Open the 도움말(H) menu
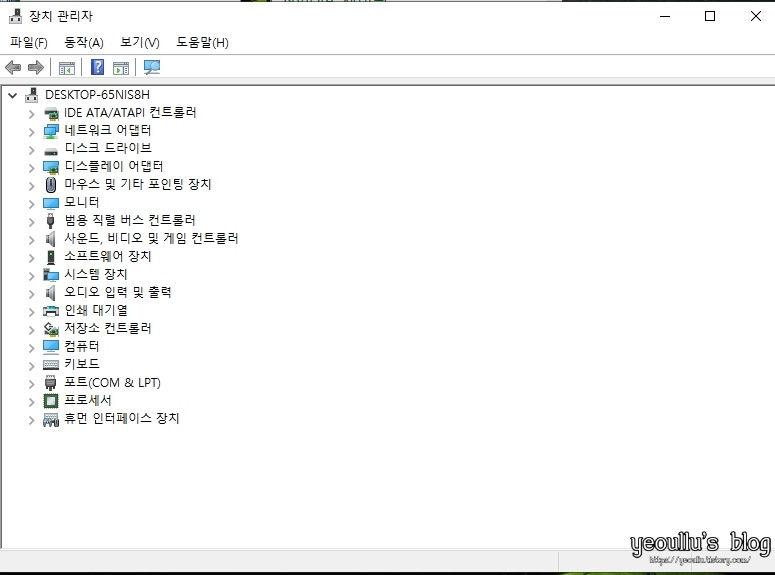The width and height of the screenshot is (775, 575). click(203, 43)
